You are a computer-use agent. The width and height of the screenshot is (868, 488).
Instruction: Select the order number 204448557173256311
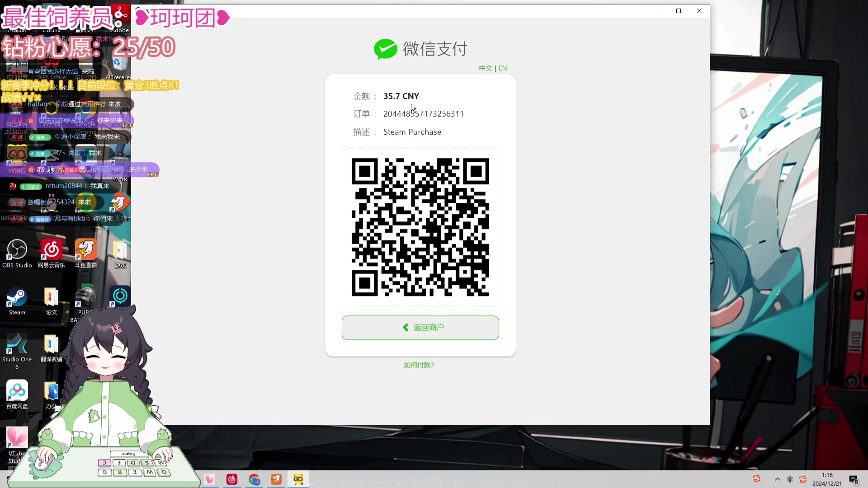(424, 114)
